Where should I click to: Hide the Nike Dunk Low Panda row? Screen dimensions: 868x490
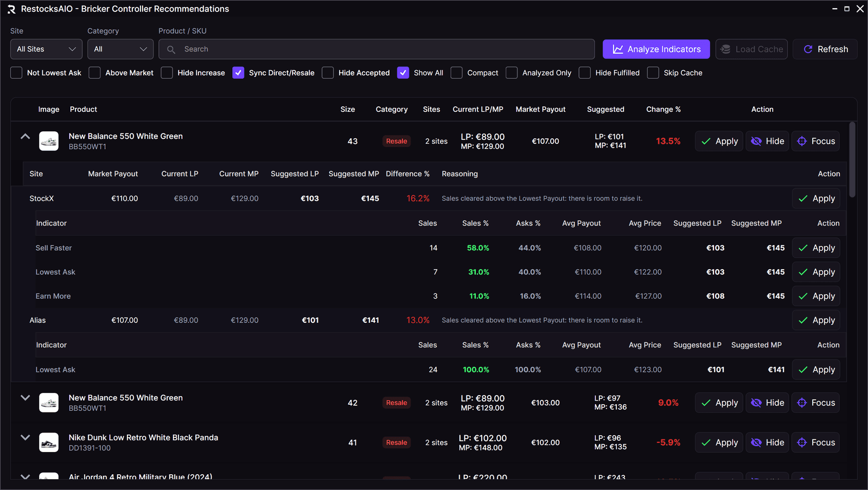point(767,442)
